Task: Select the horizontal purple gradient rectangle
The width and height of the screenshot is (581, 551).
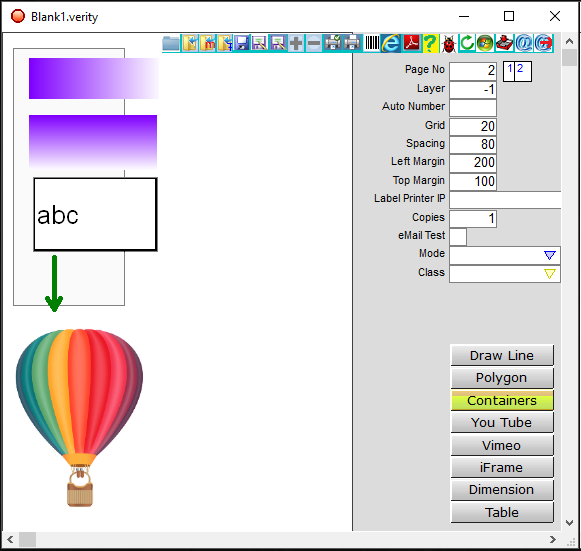Action: coord(94,78)
